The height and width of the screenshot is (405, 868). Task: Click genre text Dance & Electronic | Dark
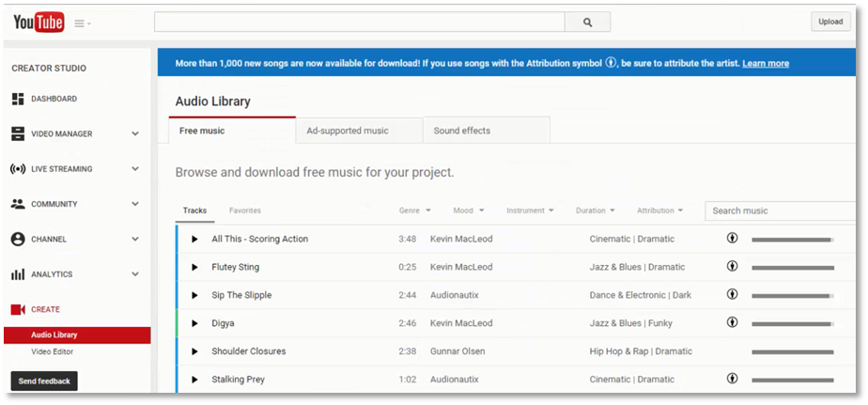(641, 295)
